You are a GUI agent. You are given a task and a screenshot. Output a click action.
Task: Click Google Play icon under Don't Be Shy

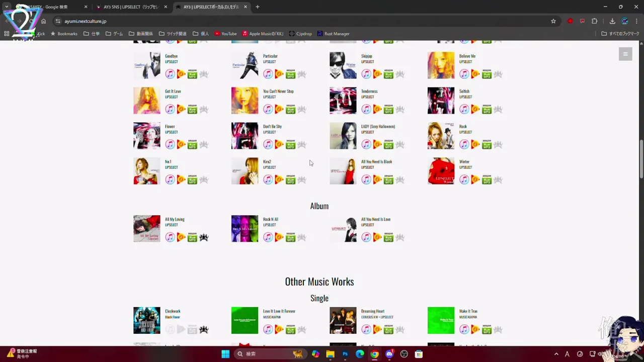(x=279, y=144)
